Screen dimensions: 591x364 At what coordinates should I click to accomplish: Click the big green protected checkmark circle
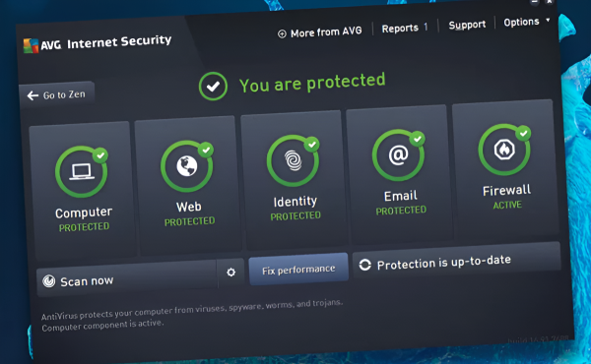(213, 87)
